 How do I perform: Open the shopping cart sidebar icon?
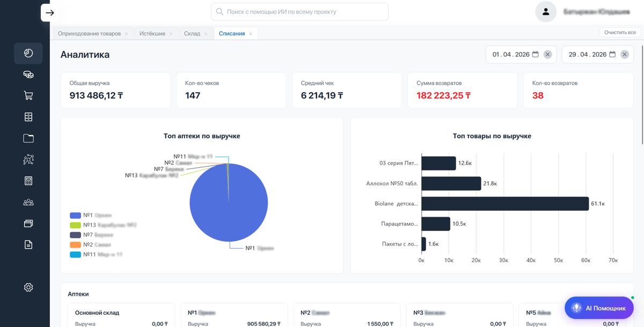28,95
